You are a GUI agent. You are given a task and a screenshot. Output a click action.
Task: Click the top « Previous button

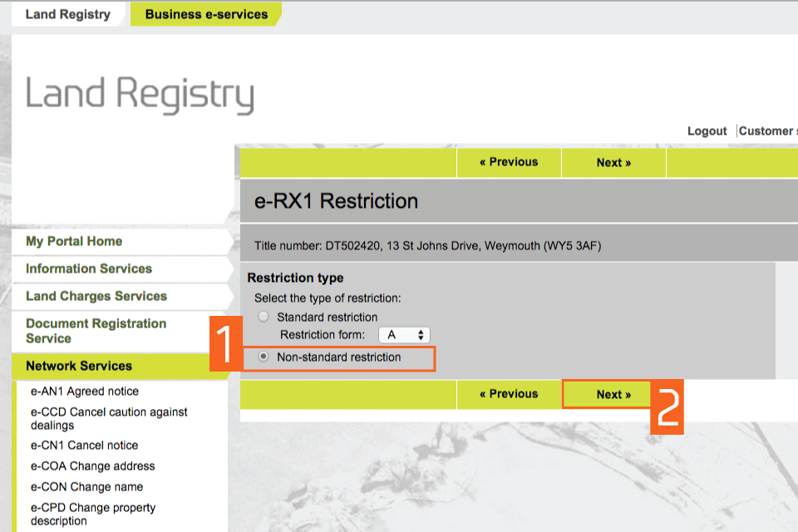coord(509,162)
